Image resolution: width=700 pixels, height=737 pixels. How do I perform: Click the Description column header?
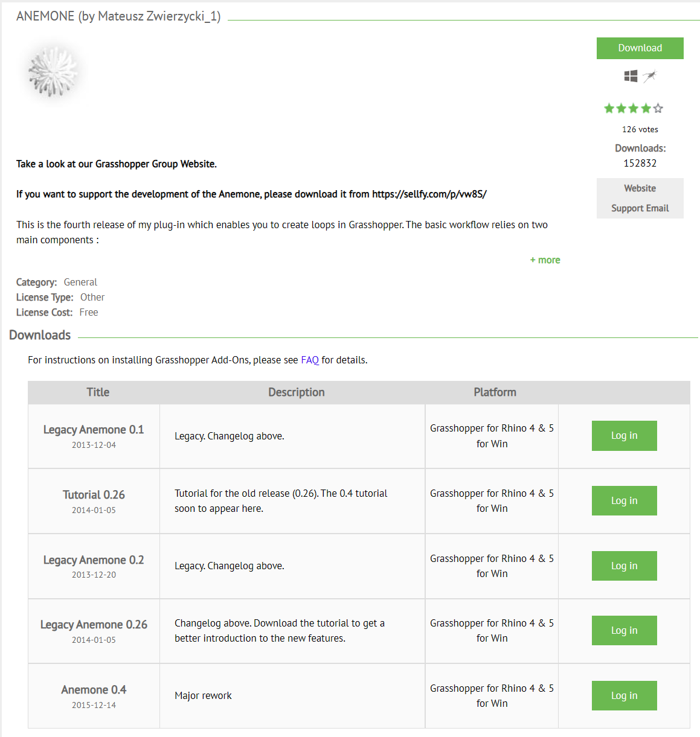tap(296, 392)
